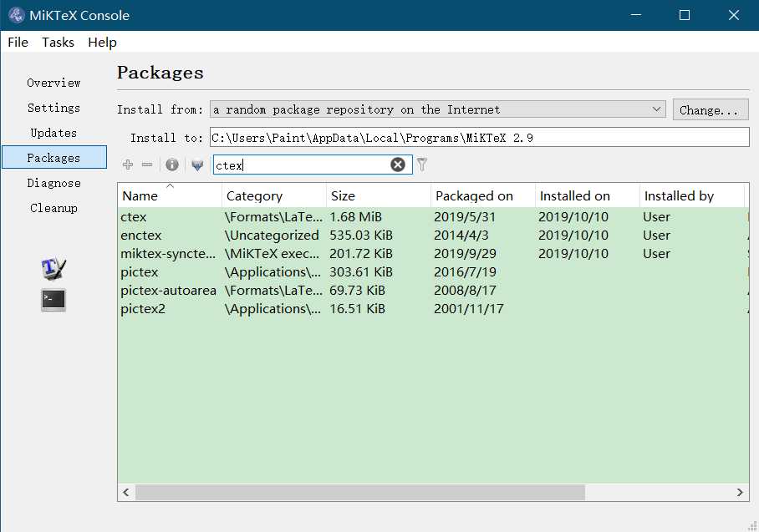This screenshot has width=759, height=532.
Task: Sort by the Name column header
Action: 170,195
